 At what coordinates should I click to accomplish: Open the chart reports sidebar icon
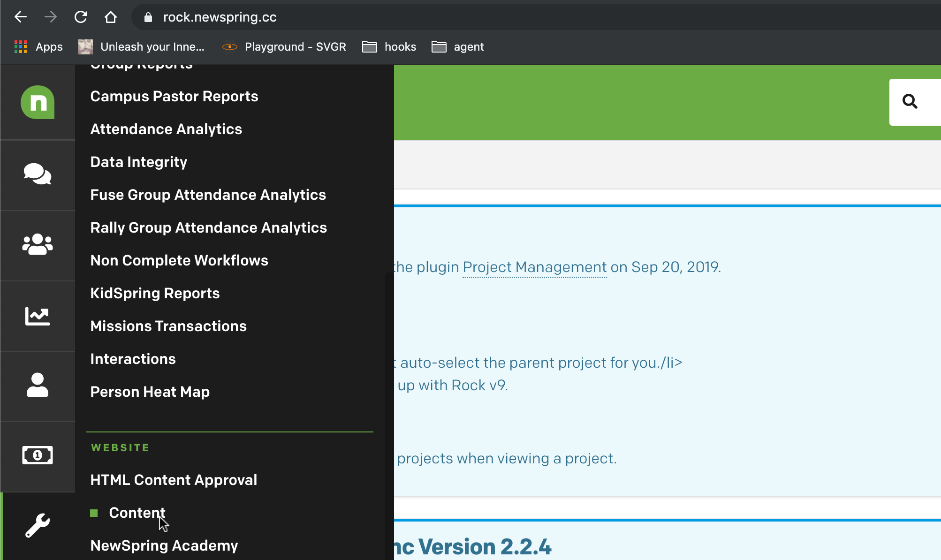[x=38, y=317]
